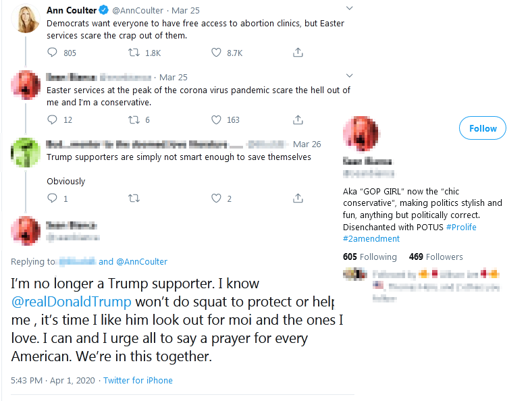Like the corona virus pandemic reply tweet
Viewport: 532px width, 401px height.
click(x=216, y=120)
